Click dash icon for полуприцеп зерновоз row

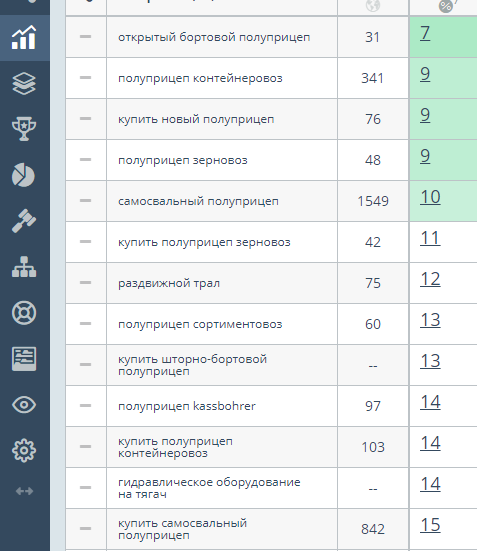(85, 160)
